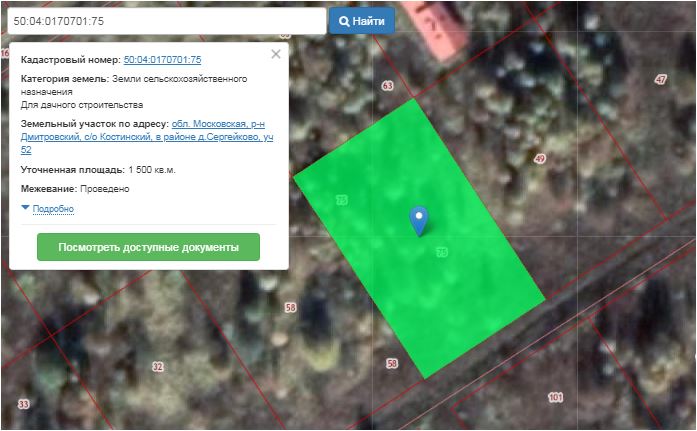Viewport: 697px width, 431px height.
Task: Select parcel label 101 on map
Action: click(x=555, y=397)
